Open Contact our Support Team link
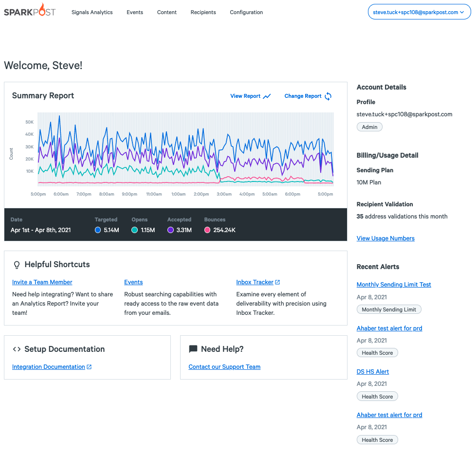The height and width of the screenshot is (454, 476). (224, 366)
